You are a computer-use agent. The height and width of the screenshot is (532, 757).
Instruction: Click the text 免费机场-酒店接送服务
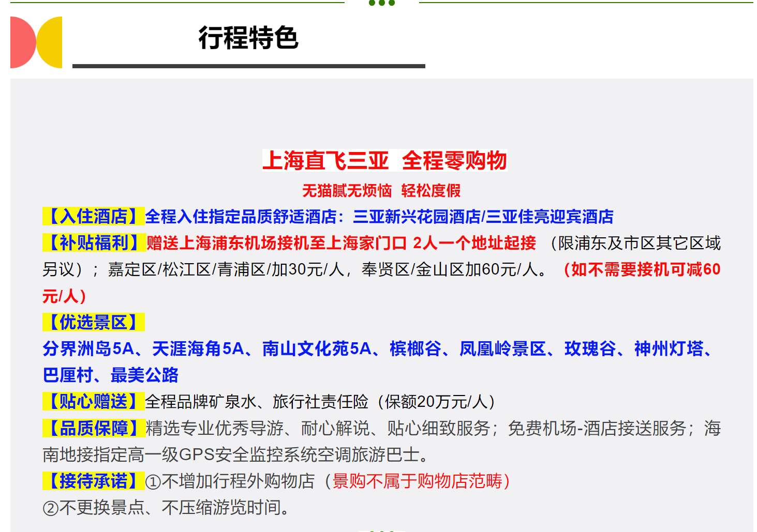597,428
